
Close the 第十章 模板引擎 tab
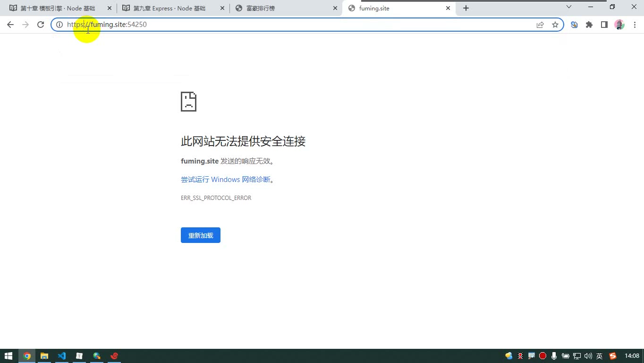click(110, 9)
